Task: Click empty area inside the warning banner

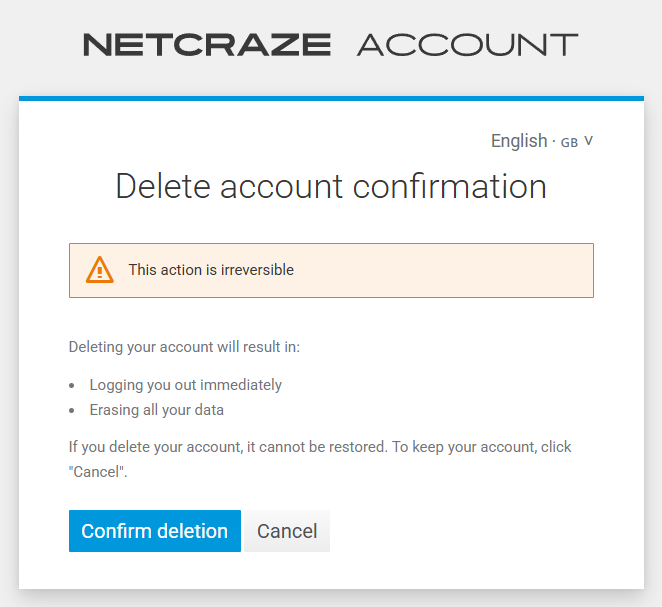Action: (450, 270)
